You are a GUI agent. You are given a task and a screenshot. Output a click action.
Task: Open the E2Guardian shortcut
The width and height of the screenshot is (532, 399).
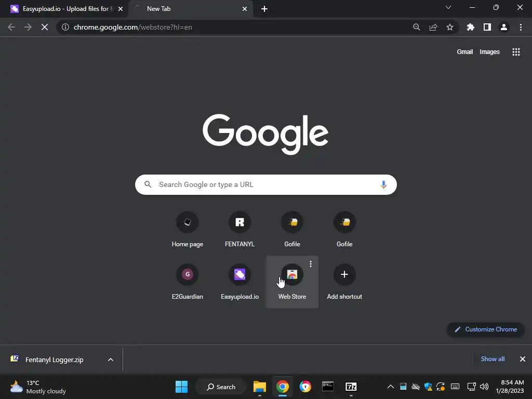pyautogui.click(x=187, y=282)
